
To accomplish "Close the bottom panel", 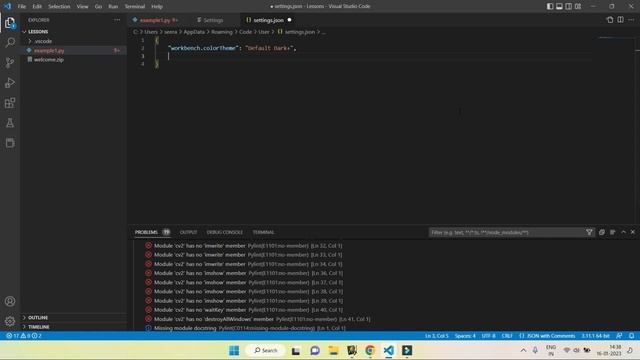I will click(633, 232).
